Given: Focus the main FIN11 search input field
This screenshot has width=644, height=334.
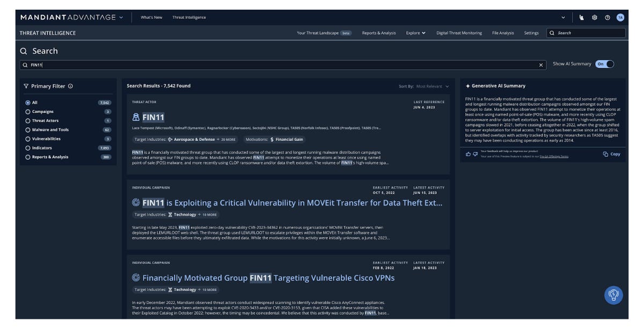Looking at the screenshot, I should (x=283, y=65).
